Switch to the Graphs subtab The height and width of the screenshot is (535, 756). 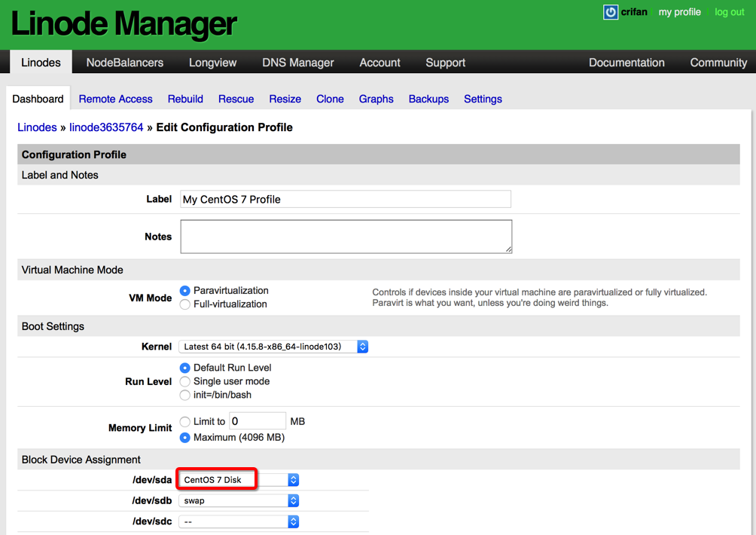point(376,99)
